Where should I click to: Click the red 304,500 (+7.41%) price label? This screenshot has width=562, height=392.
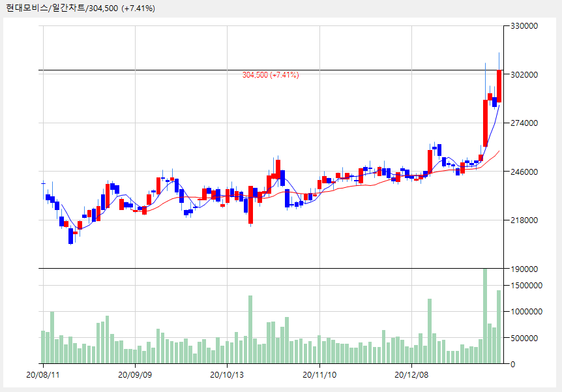tap(271, 75)
